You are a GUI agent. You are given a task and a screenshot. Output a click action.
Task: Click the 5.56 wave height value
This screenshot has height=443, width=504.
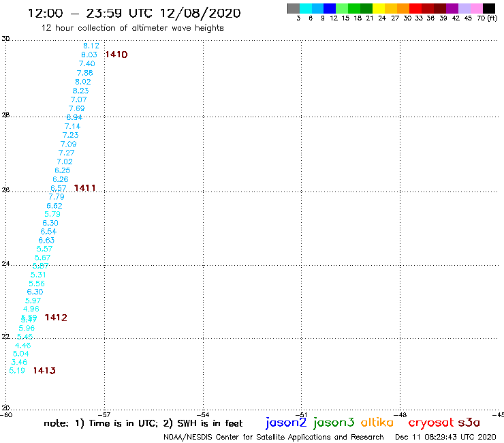click(x=37, y=284)
